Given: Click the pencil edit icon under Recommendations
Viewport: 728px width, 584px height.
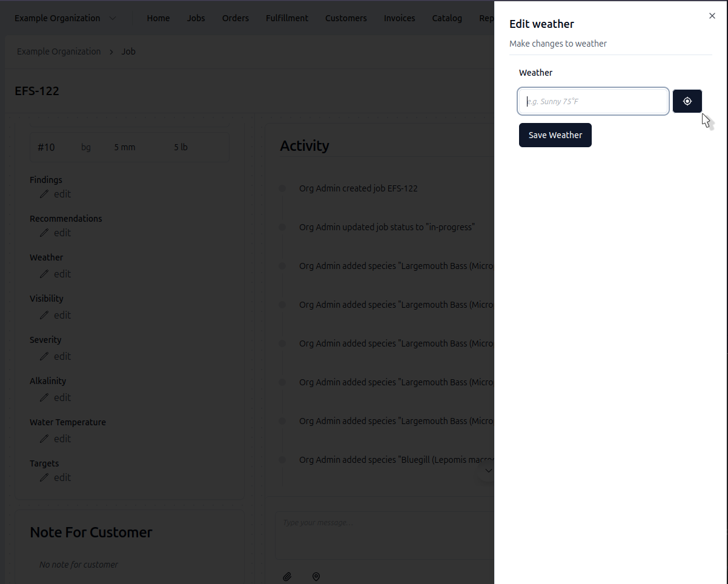Looking at the screenshot, I should (x=44, y=233).
